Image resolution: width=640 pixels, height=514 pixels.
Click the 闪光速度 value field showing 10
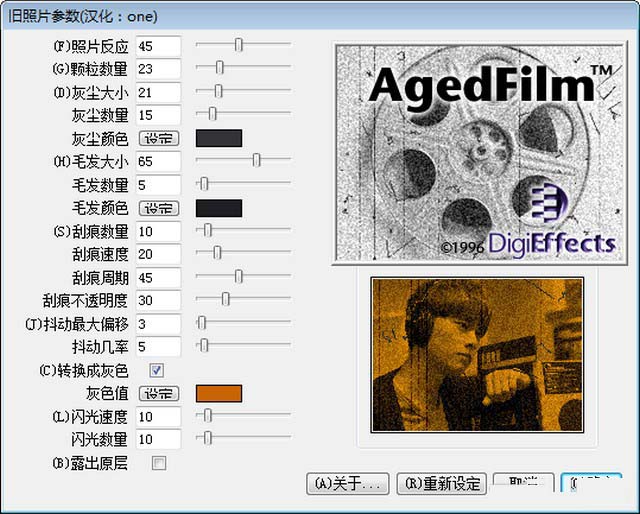click(158, 417)
